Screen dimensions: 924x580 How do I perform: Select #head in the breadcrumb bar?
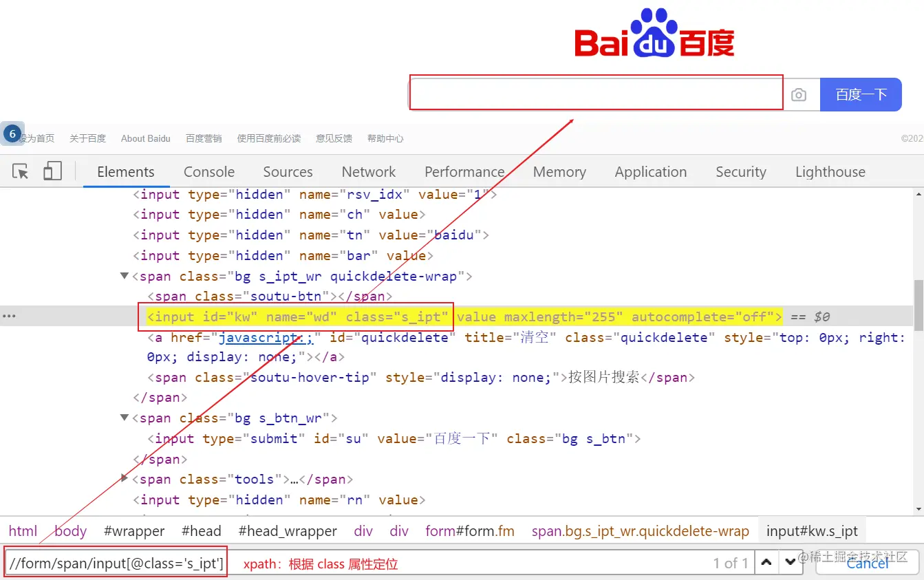coord(201,531)
